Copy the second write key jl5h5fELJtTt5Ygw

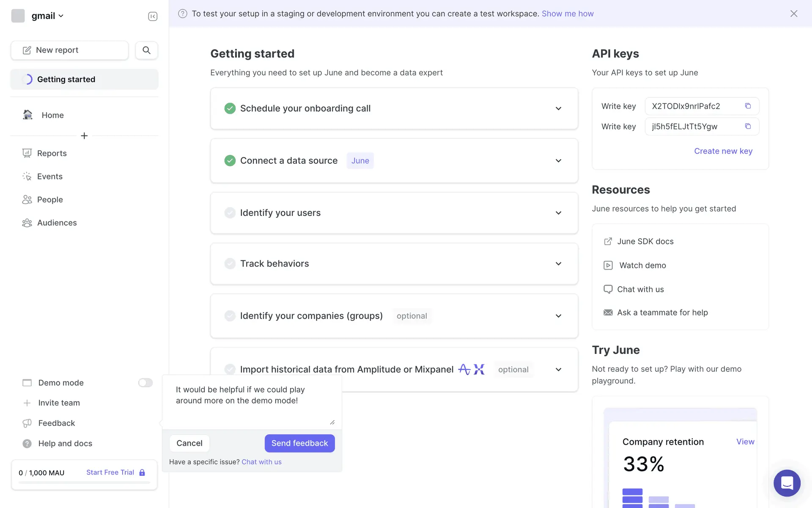pyautogui.click(x=748, y=126)
